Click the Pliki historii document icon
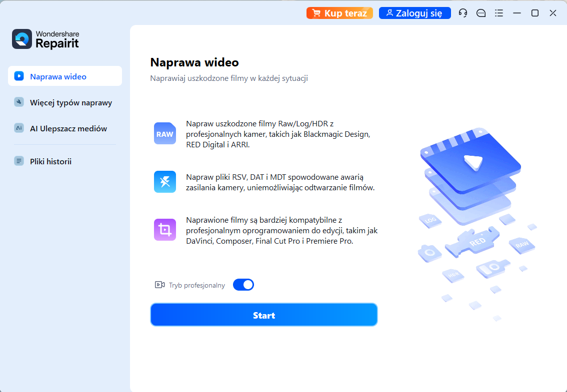 19,161
